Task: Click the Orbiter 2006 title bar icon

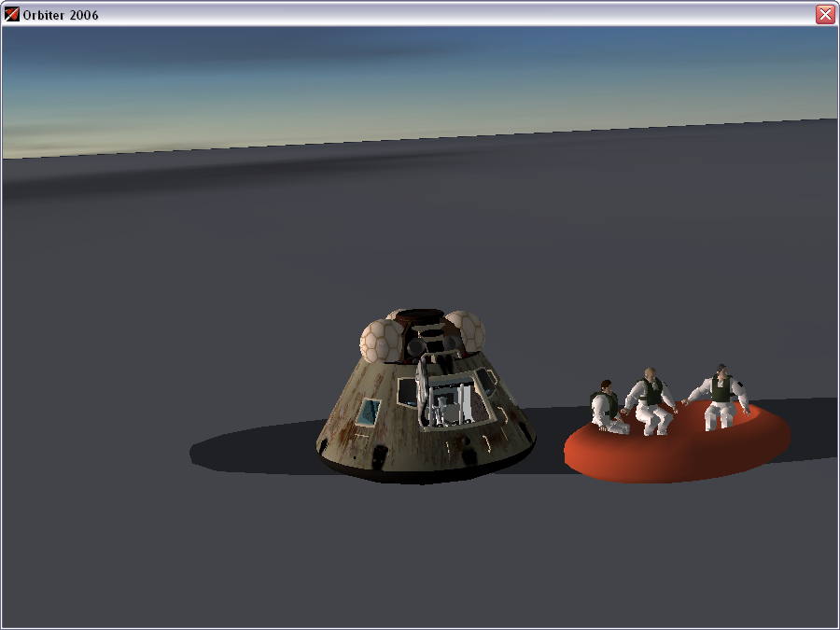Action: tap(11, 14)
